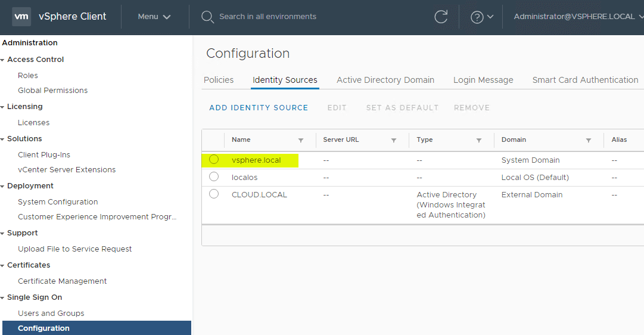Image resolution: width=644 pixels, height=335 pixels.
Task: Open vCenter Server Extensions
Action: (x=67, y=169)
